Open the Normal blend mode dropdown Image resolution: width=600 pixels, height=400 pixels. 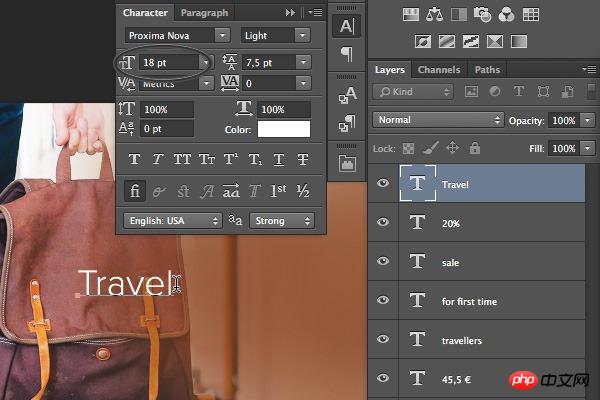(x=438, y=120)
